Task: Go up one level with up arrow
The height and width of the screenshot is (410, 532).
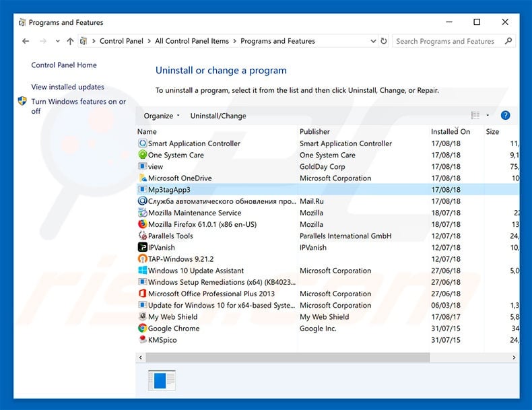Action: coord(70,41)
